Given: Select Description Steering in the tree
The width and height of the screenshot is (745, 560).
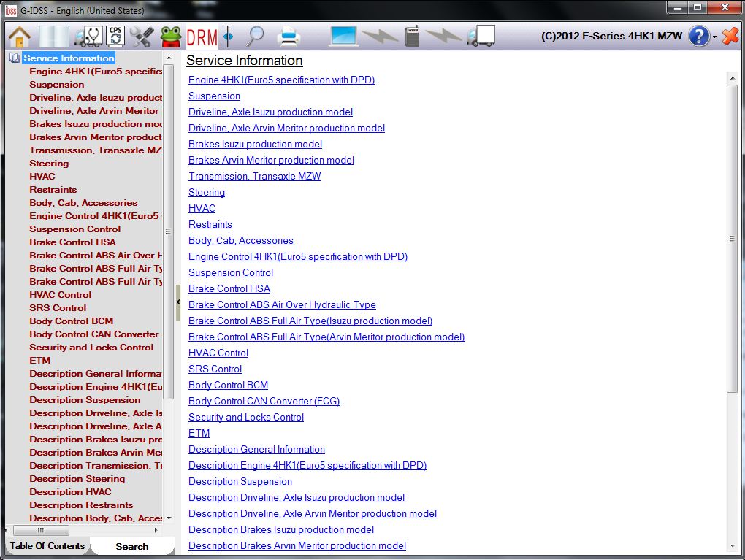Looking at the screenshot, I should [77, 479].
